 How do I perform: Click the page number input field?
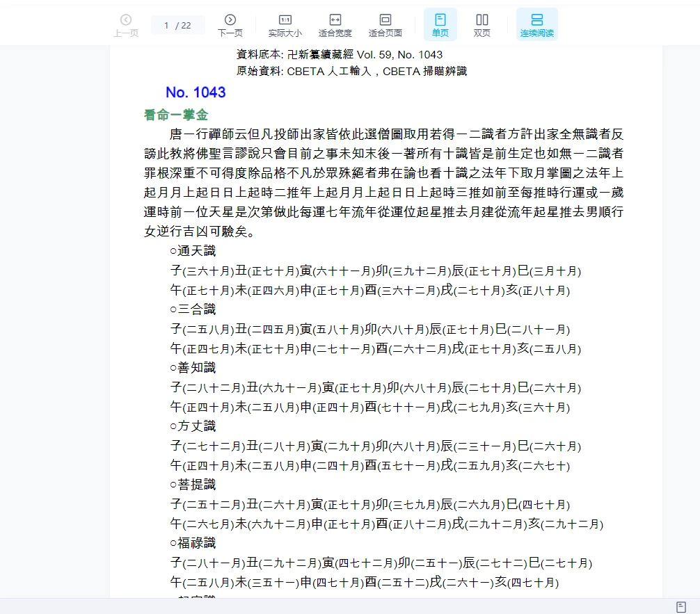pyautogui.click(x=177, y=26)
